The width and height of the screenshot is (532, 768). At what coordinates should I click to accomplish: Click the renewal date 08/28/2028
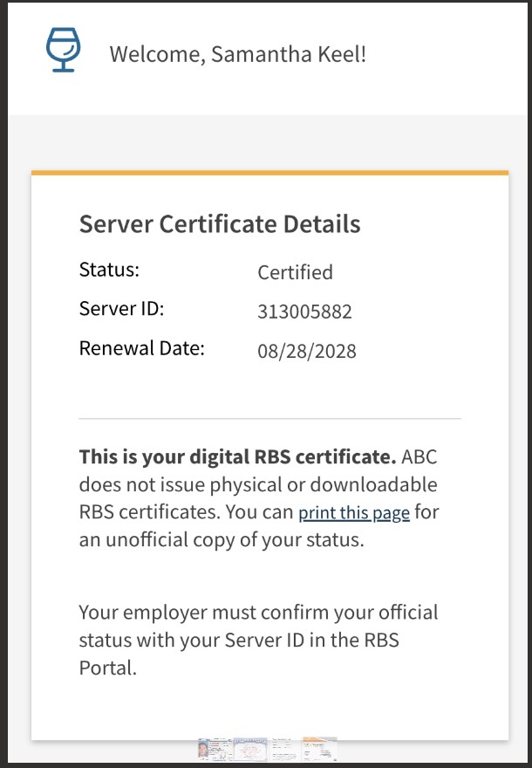click(x=307, y=352)
